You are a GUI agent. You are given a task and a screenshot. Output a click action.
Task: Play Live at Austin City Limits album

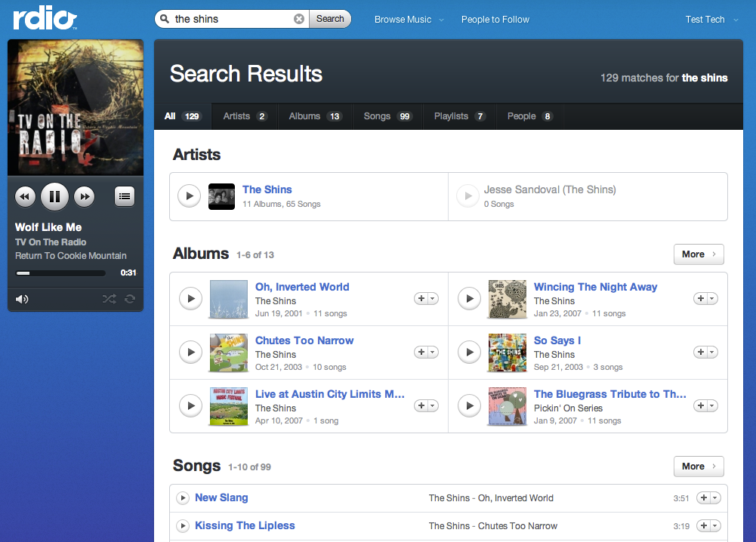pos(191,405)
